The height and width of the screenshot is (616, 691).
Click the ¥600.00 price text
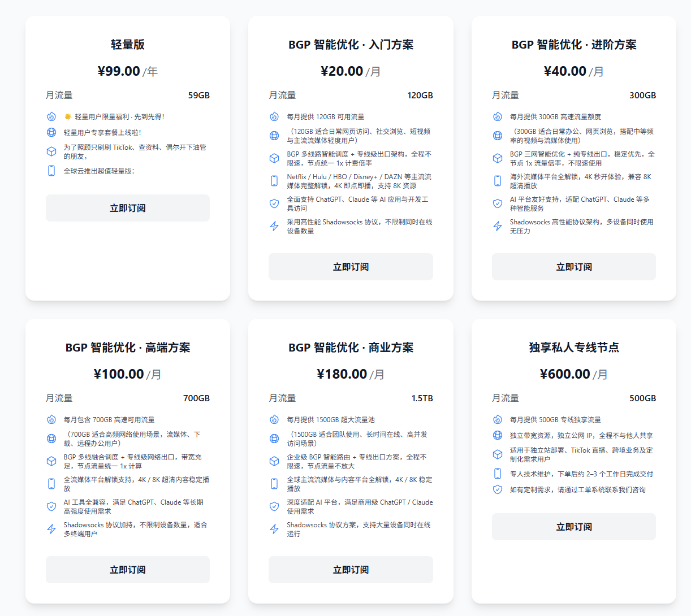click(x=566, y=374)
